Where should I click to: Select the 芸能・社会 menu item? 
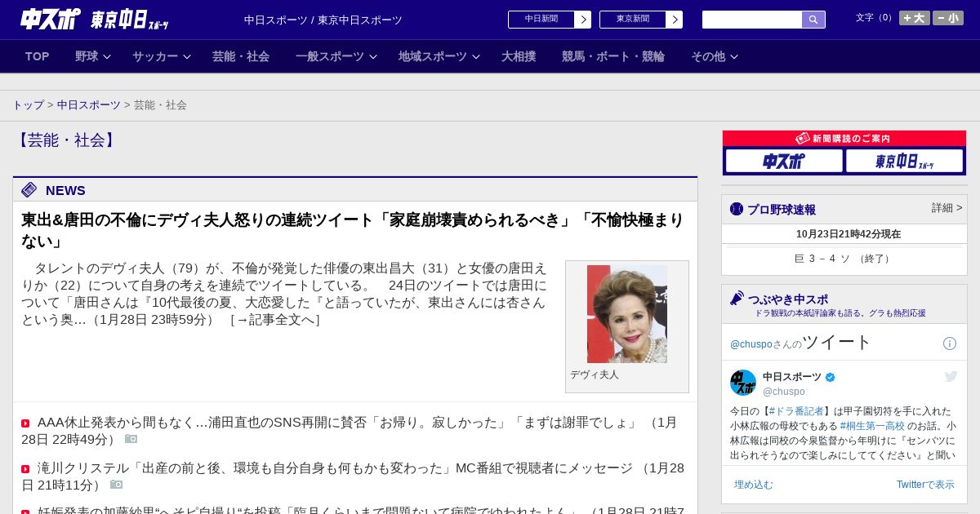(241, 56)
